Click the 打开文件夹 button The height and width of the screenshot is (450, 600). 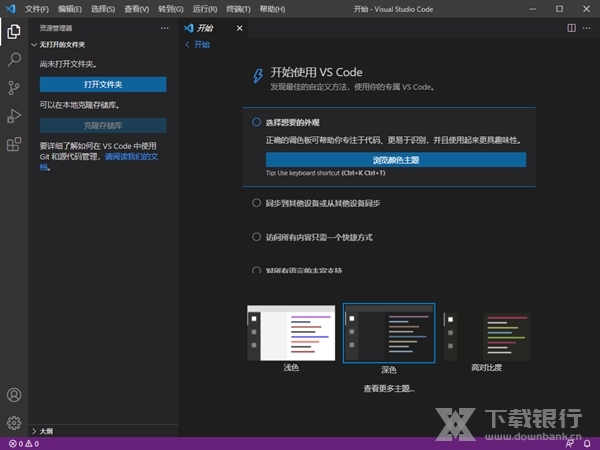coord(103,84)
